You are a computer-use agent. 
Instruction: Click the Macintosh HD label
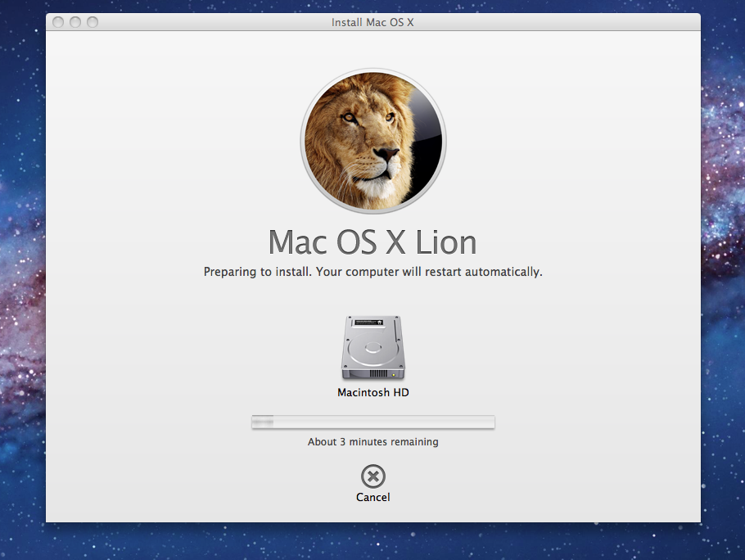pos(373,392)
